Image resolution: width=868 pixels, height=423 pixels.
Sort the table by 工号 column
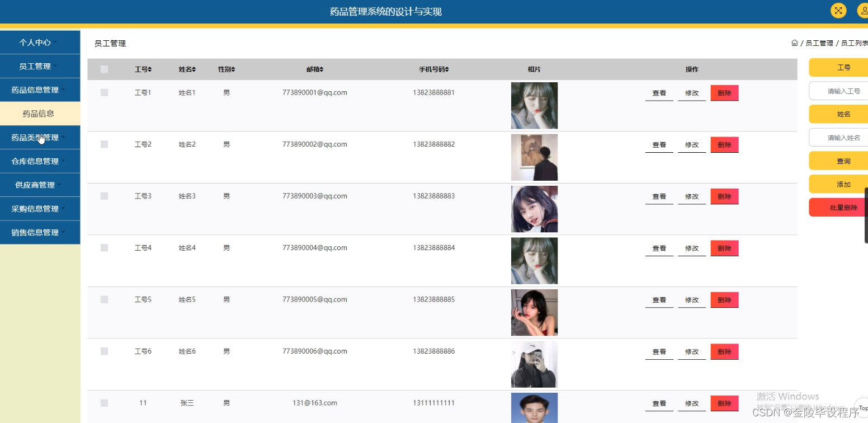pyautogui.click(x=143, y=69)
